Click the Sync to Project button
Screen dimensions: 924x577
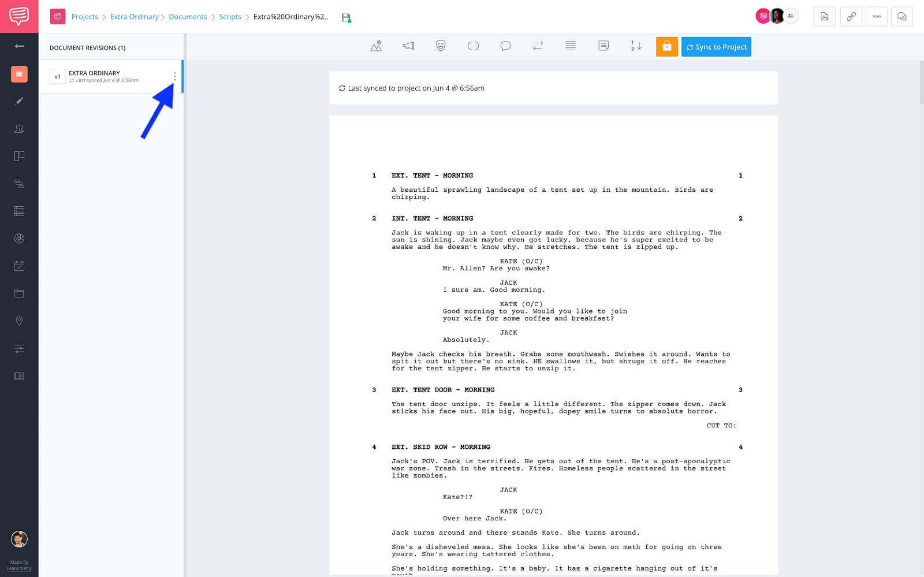[716, 47]
